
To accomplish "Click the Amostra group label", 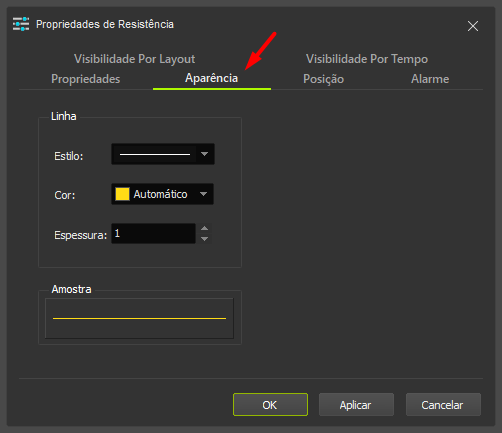I will pyautogui.click(x=71, y=289).
